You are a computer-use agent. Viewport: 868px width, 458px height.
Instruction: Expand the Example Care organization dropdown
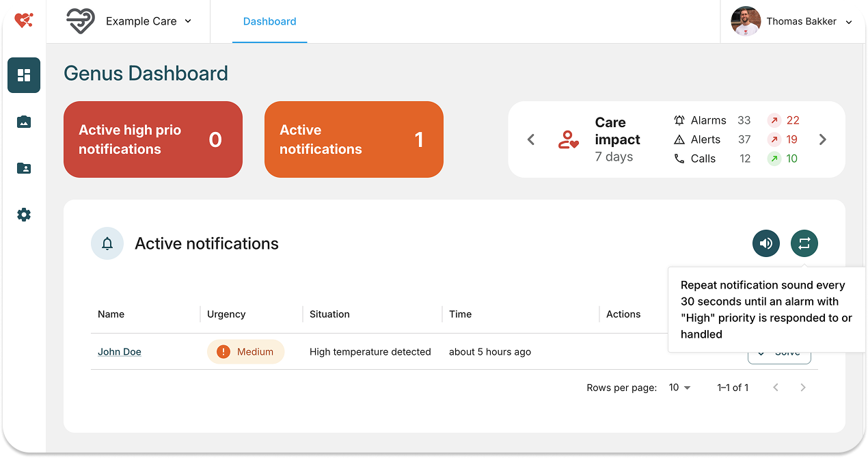click(x=188, y=21)
